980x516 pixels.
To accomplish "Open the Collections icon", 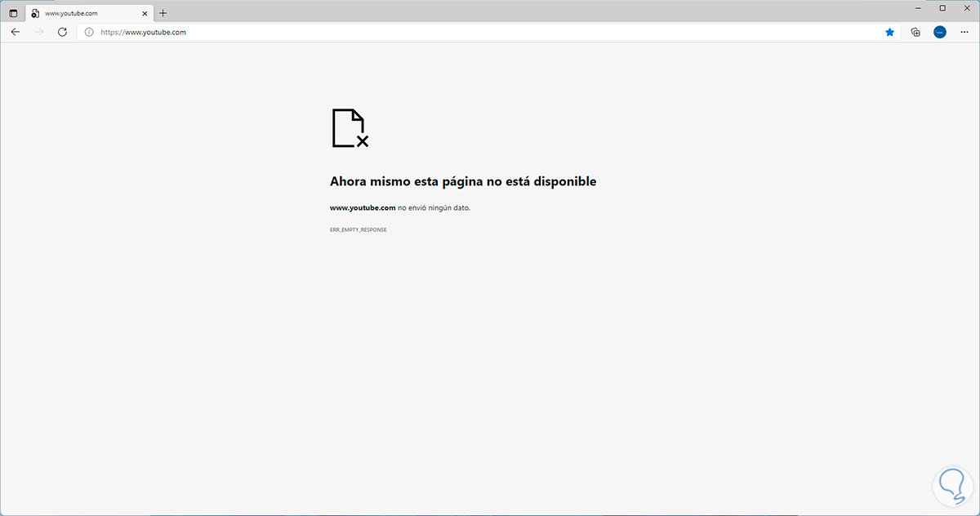I will pyautogui.click(x=915, y=32).
